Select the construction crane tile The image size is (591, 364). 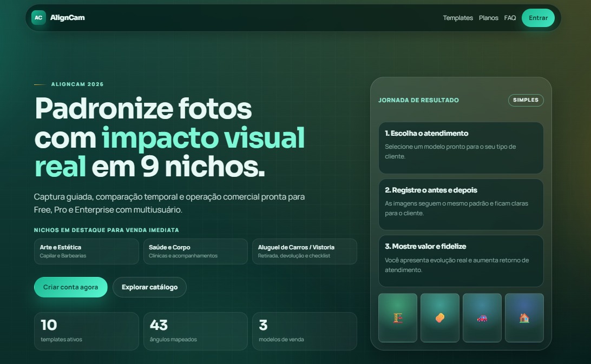point(398,317)
